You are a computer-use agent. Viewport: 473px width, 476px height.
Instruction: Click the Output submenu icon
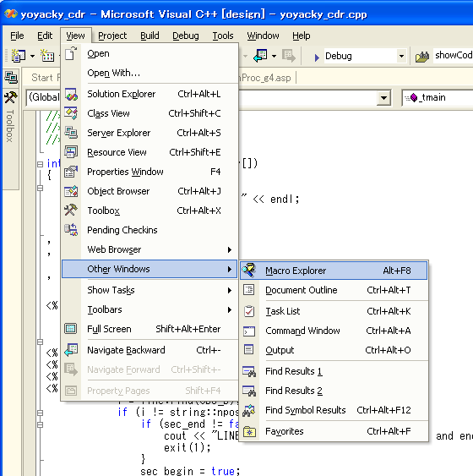coord(249,350)
